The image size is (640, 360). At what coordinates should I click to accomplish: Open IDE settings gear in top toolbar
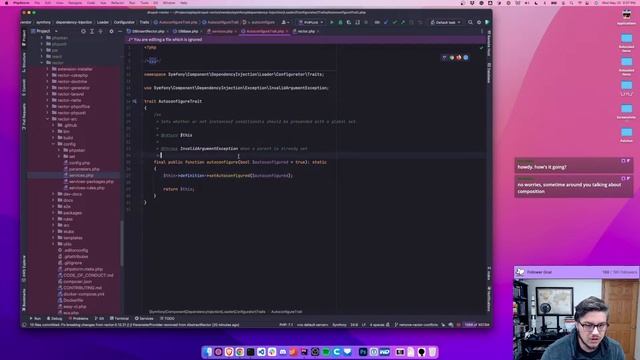(x=479, y=22)
